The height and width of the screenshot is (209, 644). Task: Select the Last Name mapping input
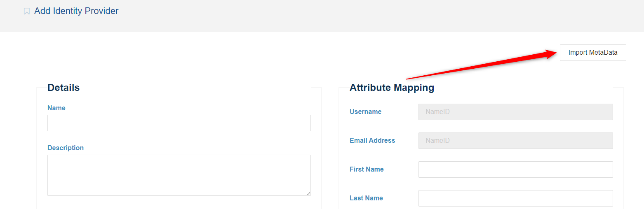[515, 198]
